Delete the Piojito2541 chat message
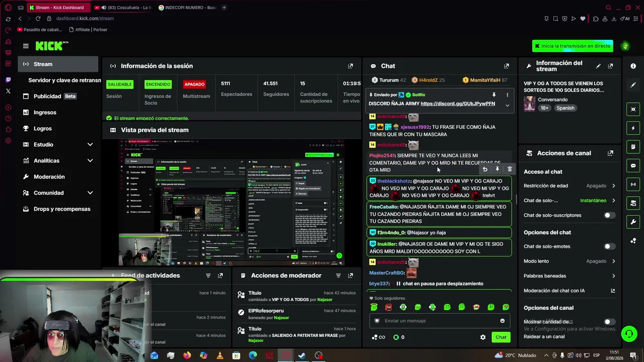Viewport: 644px width, 362px height. click(509, 169)
